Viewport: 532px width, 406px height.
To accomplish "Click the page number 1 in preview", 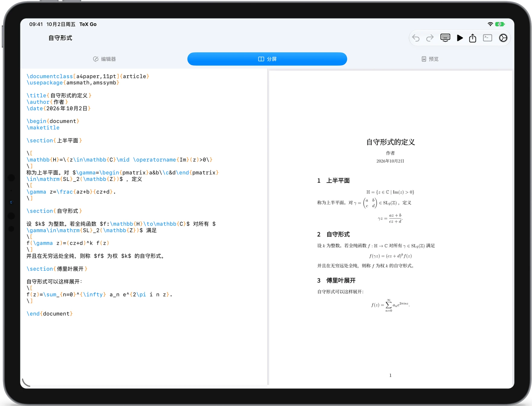I will tap(391, 375).
